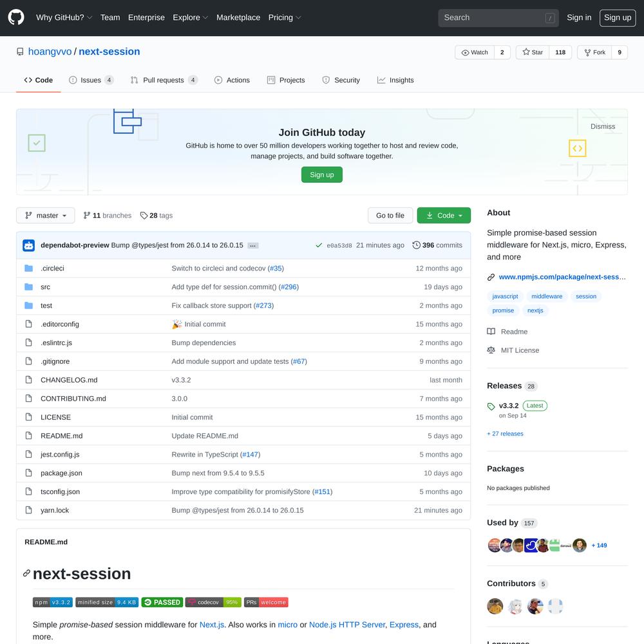View the star count 118

(x=560, y=52)
